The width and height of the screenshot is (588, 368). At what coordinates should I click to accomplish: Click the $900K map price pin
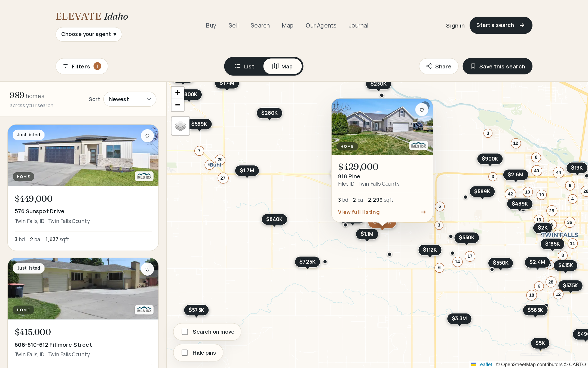[x=490, y=159]
